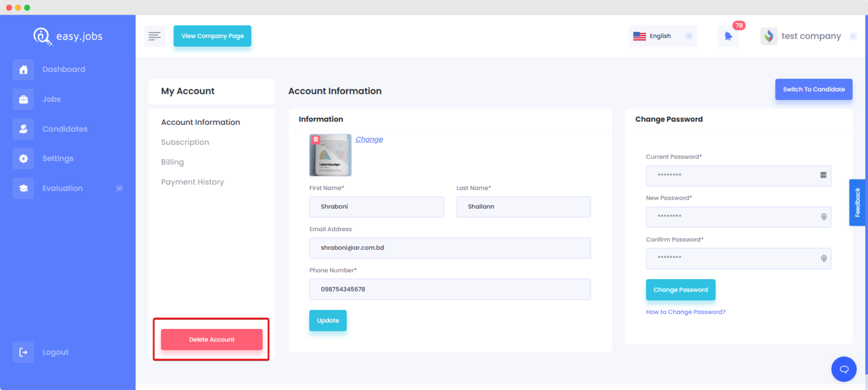
Task: Toggle sidebar with hamburger menu icon
Action: point(155,36)
